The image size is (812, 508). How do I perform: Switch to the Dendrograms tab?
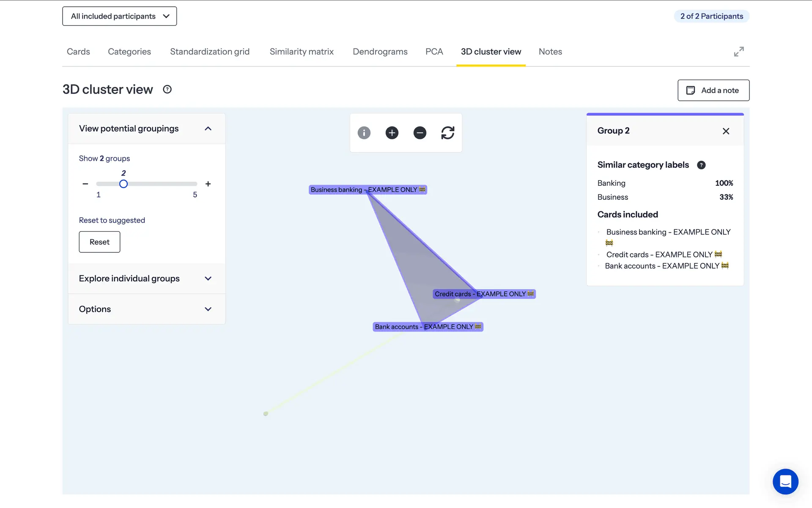tap(380, 52)
